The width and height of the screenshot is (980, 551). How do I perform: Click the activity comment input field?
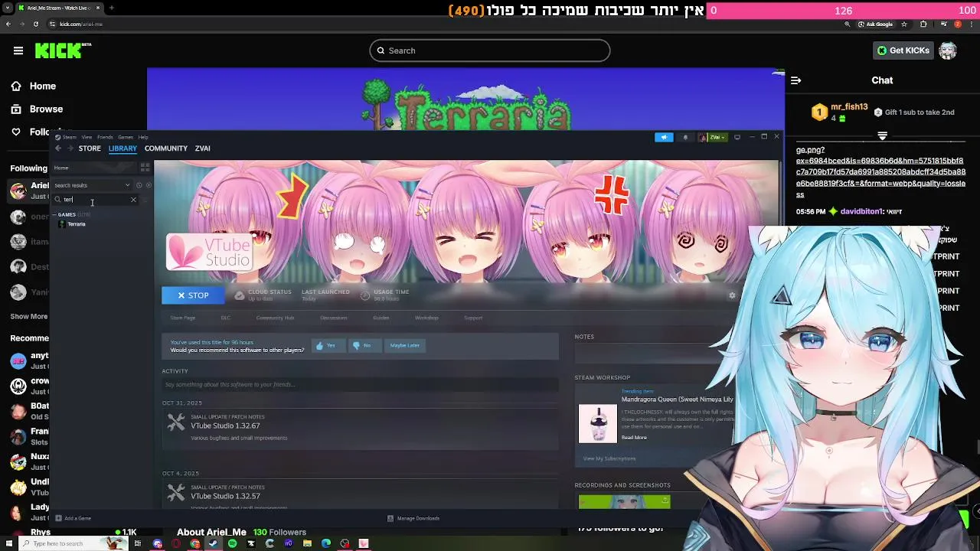pyautogui.click(x=360, y=384)
